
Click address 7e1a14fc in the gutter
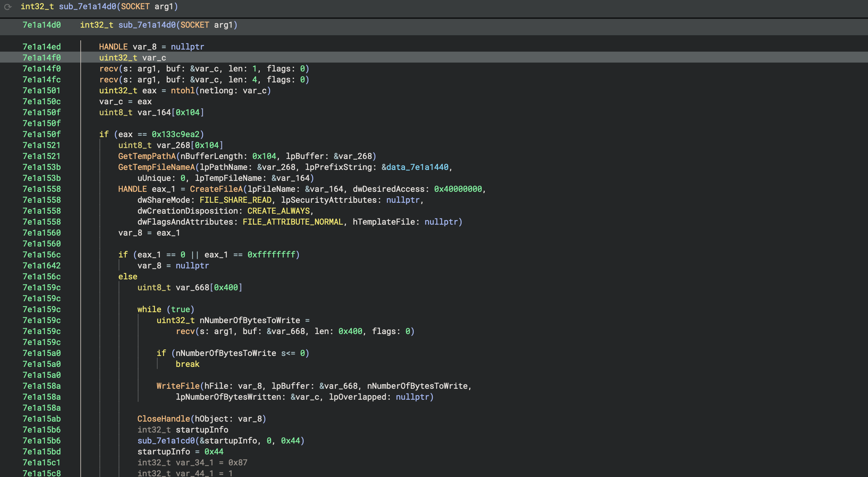pyautogui.click(x=42, y=80)
